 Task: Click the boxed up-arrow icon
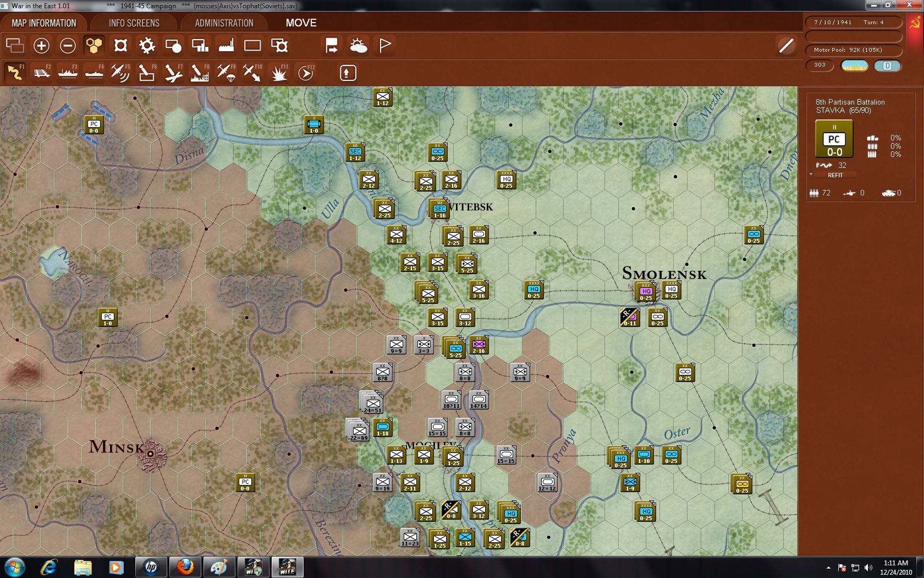click(348, 73)
